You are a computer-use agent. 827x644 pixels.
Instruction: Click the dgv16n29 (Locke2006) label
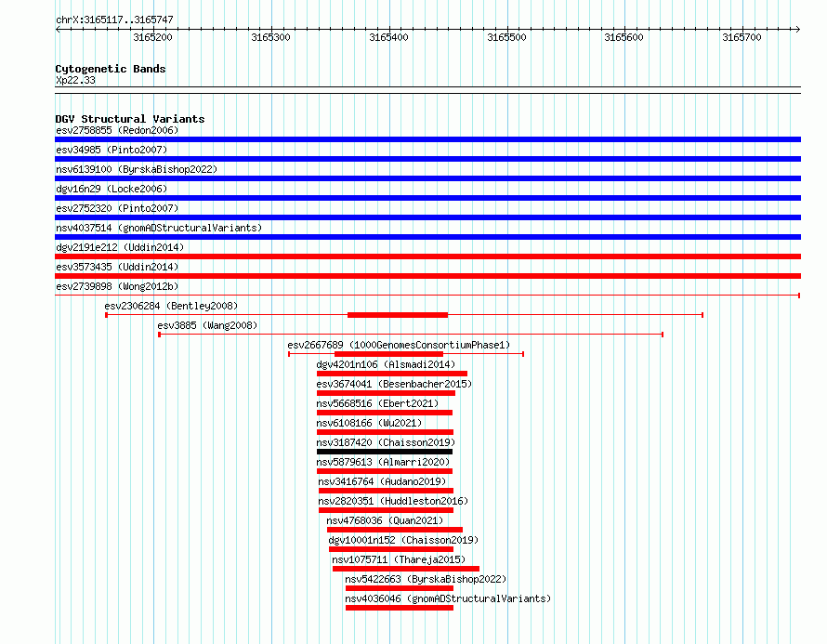point(112,189)
